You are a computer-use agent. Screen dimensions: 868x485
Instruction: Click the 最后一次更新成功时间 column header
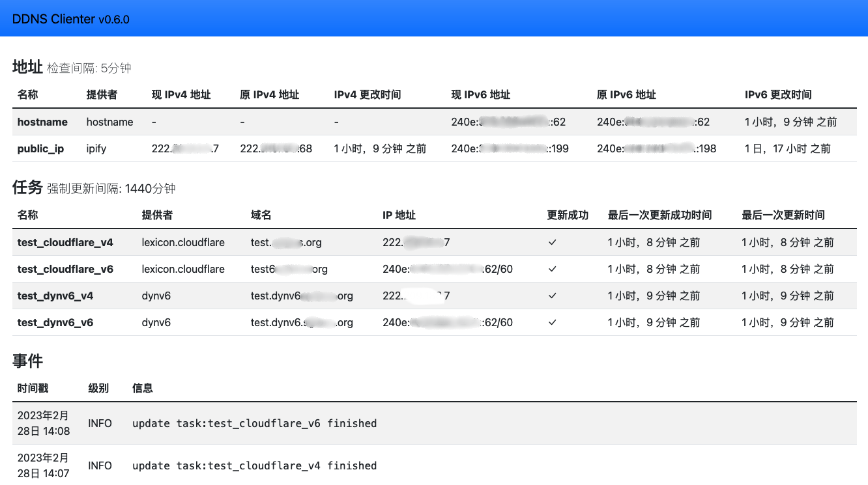coord(659,215)
